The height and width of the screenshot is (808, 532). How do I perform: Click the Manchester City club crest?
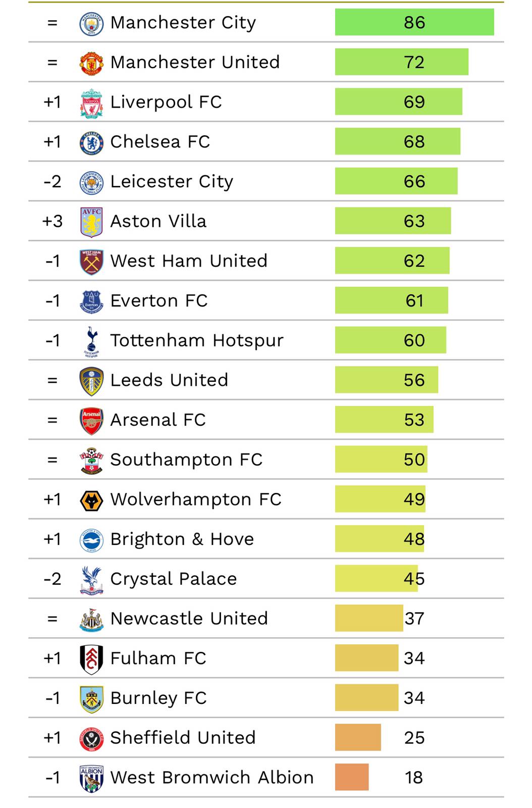click(91, 23)
